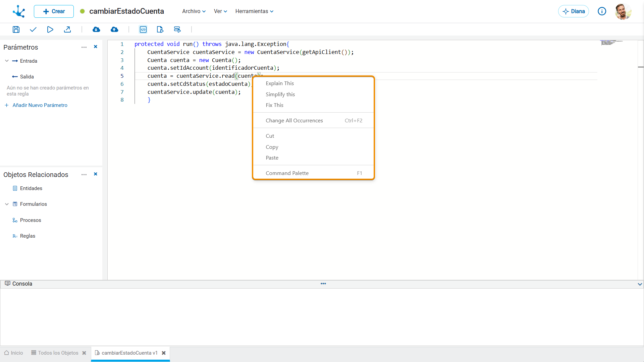Switch to the Inicio tab

click(x=14, y=353)
